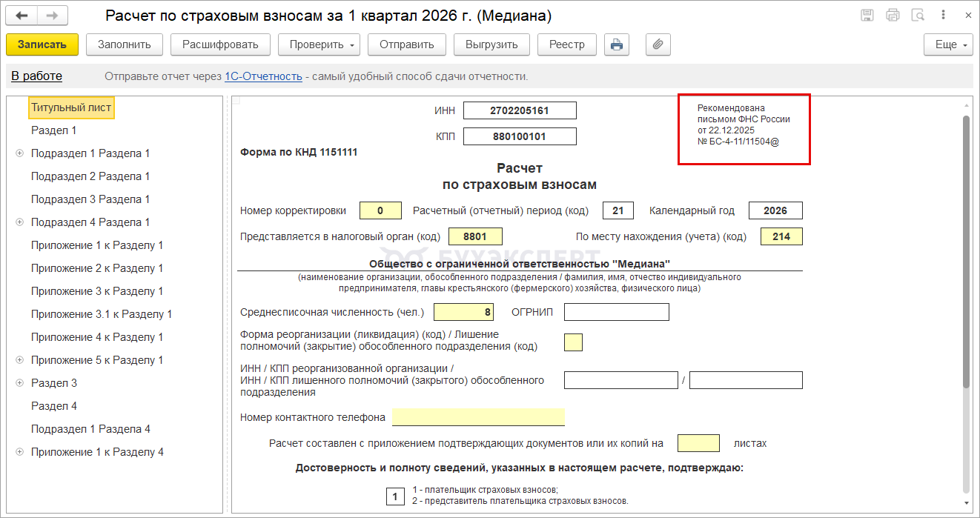The width and height of the screenshot is (980, 518).
Task: Go back with the left arrow button
Action: point(22,15)
